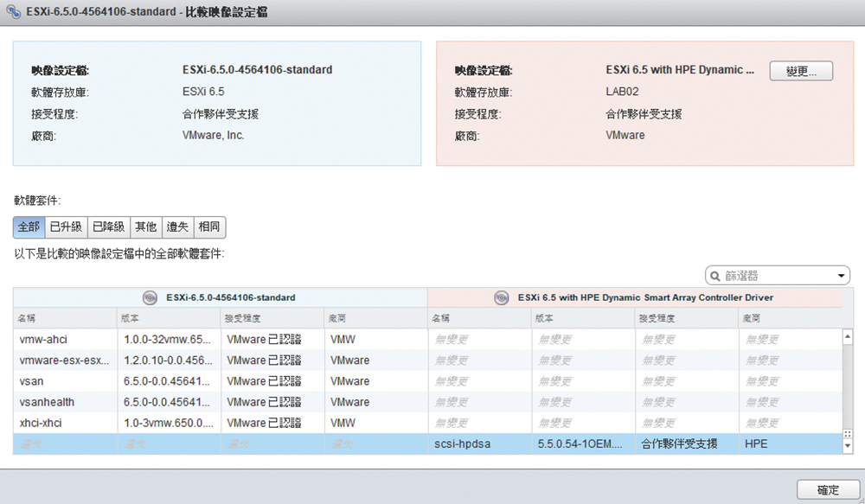This screenshot has height=504, width=865.
Task: Select the vsanhealth package name cell
Action: point(65,403)
